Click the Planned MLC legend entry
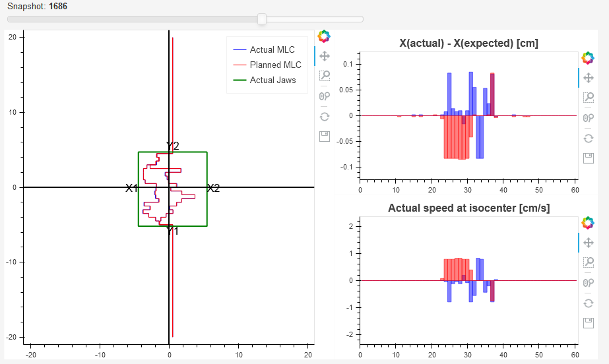Viewport: 609px width, 364px height. 267,65
